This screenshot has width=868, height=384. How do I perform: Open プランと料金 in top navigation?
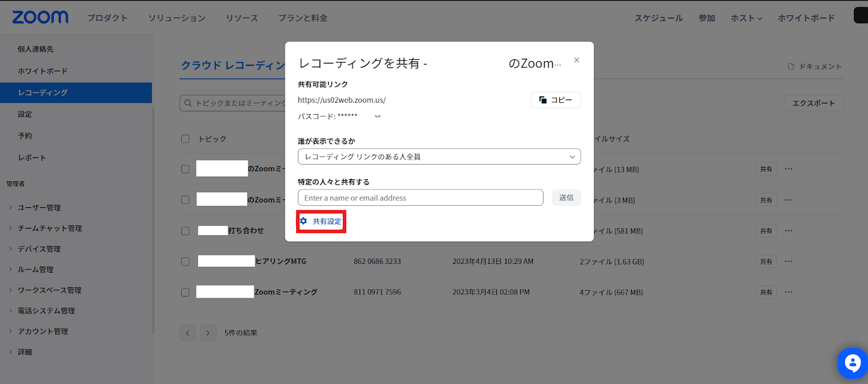[303, 18]
